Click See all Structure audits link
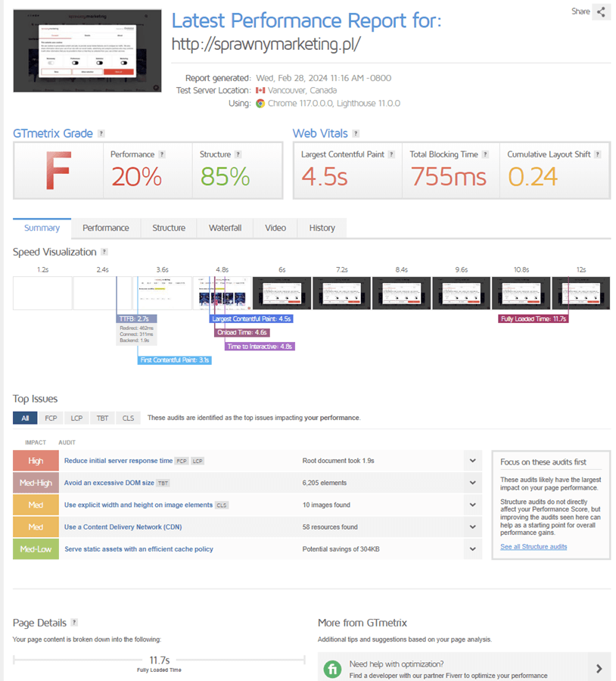 pos(533,546)
